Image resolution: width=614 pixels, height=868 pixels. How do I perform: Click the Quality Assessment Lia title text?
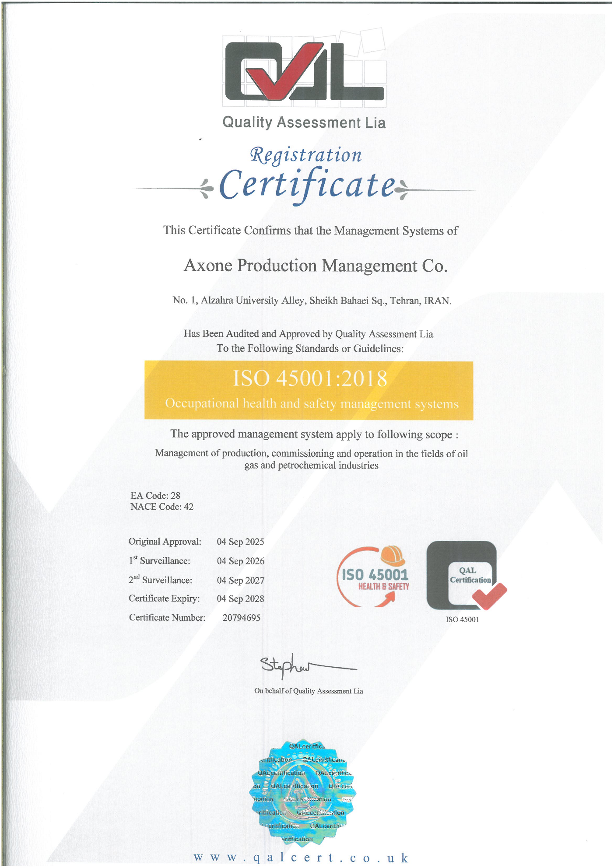304,122
